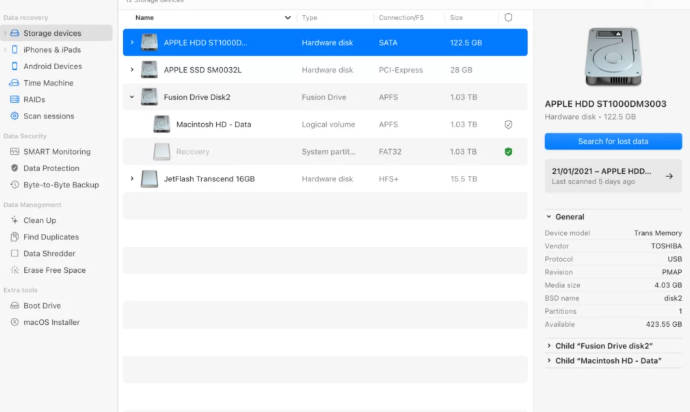Viewport: 690px width, 412px height.
Task: Open Find Duplicates from sidebar
Action: click(x=50, y=237)
